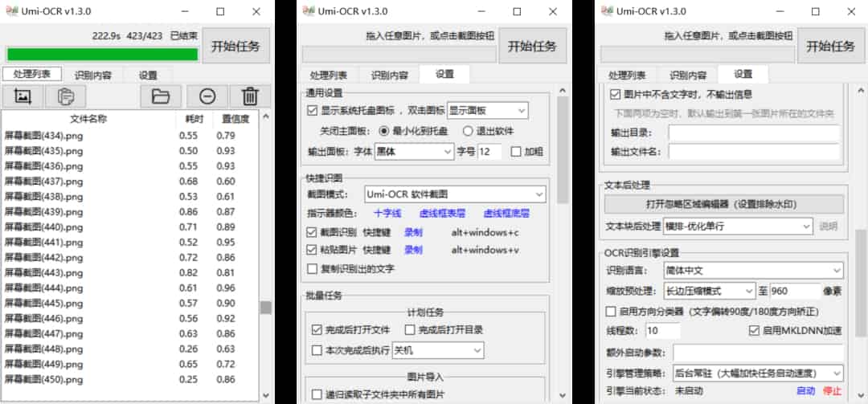Click the 字号 input showing 12
868x404 pixels.
pyautogui.click(x=490, y=152)
